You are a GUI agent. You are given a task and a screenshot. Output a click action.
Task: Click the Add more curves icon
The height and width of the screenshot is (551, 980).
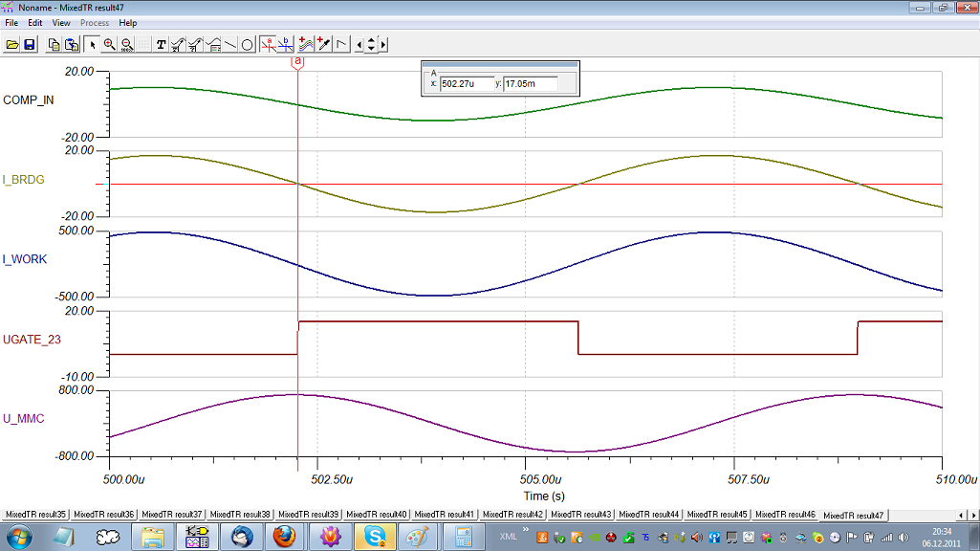coord(306,44)
